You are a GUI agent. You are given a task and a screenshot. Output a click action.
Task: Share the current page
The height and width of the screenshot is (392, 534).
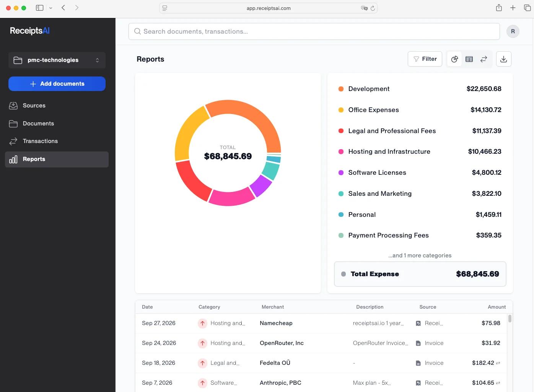[499, 8]
